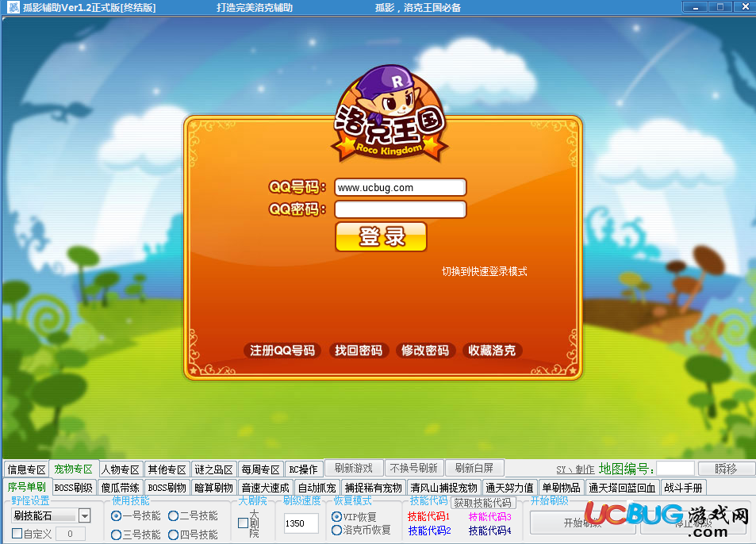Open the BOSS刷物 sub-tab
Screen dimensions: 756x544
point(167,488)
